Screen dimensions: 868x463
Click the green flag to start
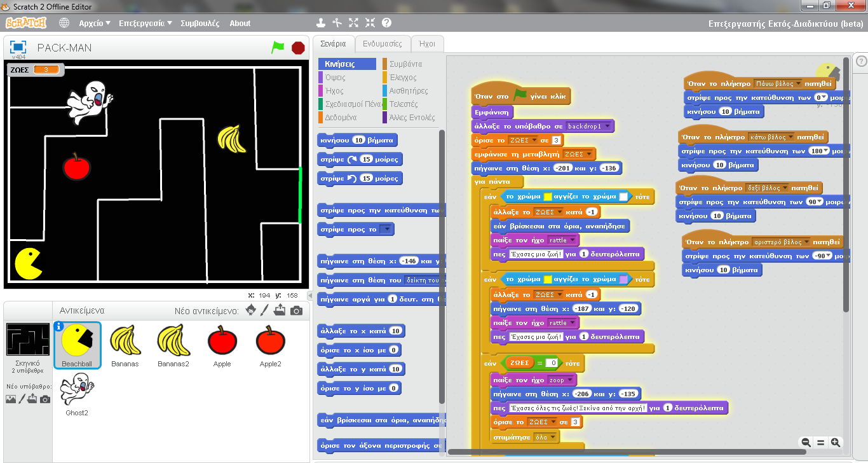click(x=278, y=48)
